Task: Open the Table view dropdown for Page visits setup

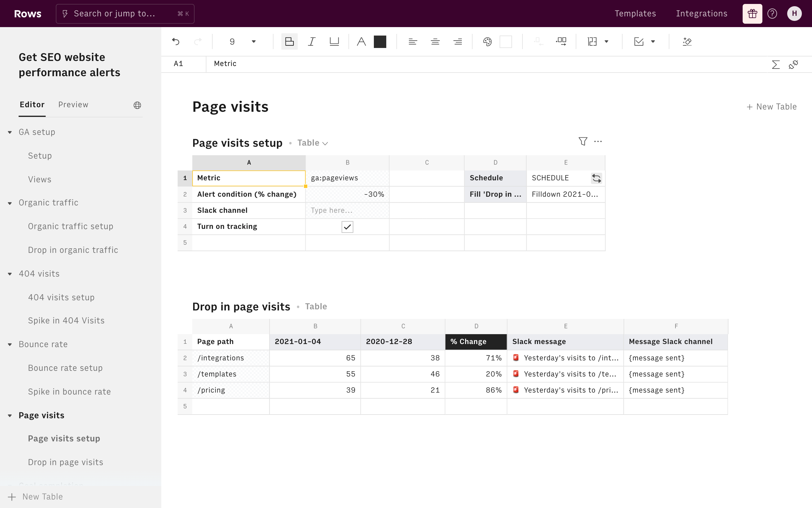Action: (312, 143)
